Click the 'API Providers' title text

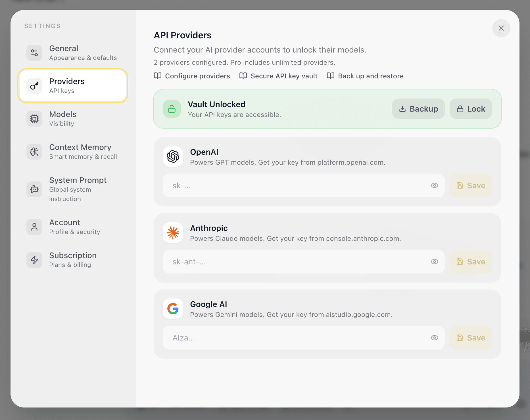(183, 35)
